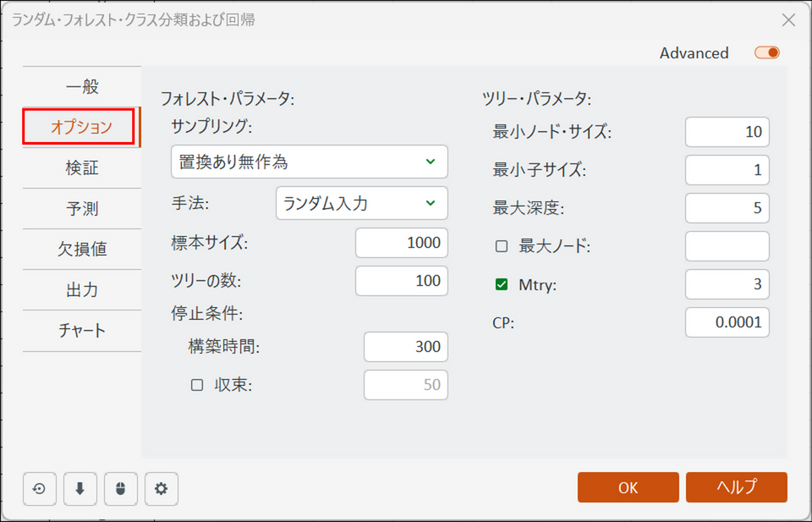Viewport: 812px width, 522px height.
Task: Click the ツリーの数 input field
Action: 401,281
